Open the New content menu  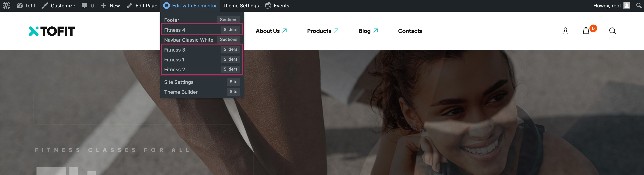[x=110, y=6]
